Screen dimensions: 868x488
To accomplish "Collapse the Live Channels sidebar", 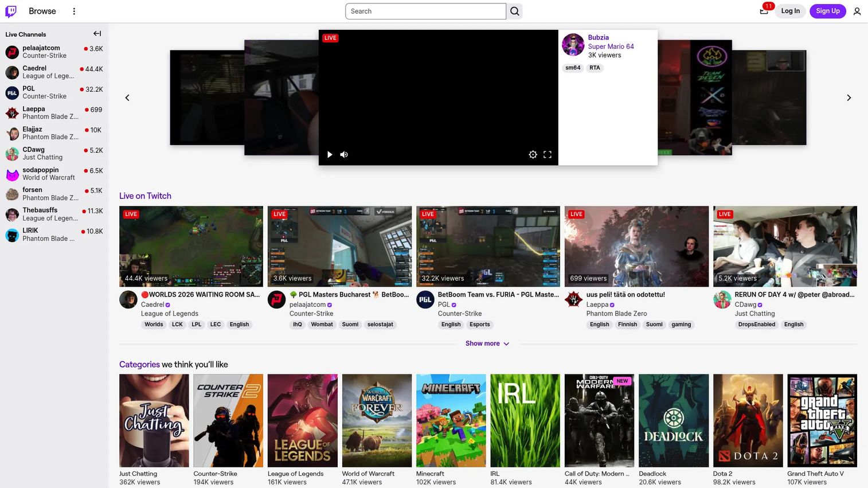I will 97,34.
